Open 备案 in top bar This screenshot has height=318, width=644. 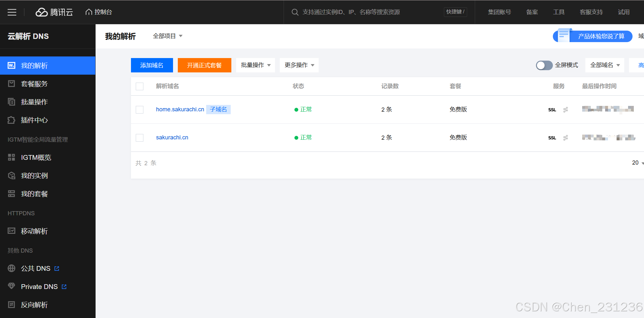(532, 12)
